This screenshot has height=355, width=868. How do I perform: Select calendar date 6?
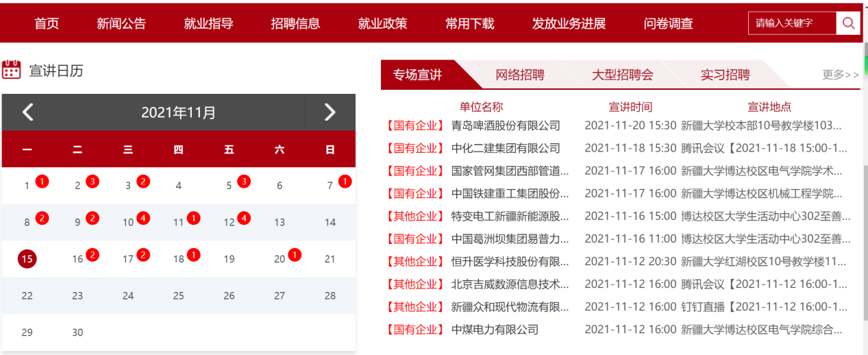click(280, 185)
